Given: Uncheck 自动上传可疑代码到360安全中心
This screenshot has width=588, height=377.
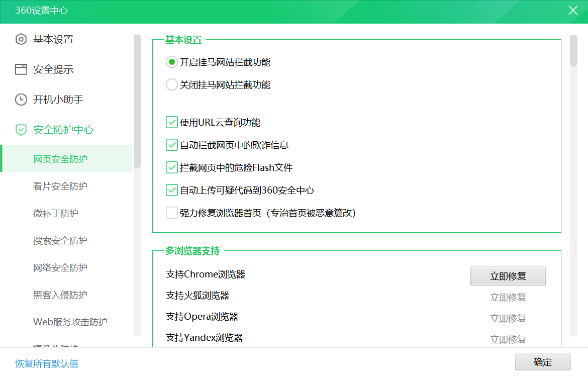Looking at the screenshot, I should pyautogui.click(x=172, y=190).
